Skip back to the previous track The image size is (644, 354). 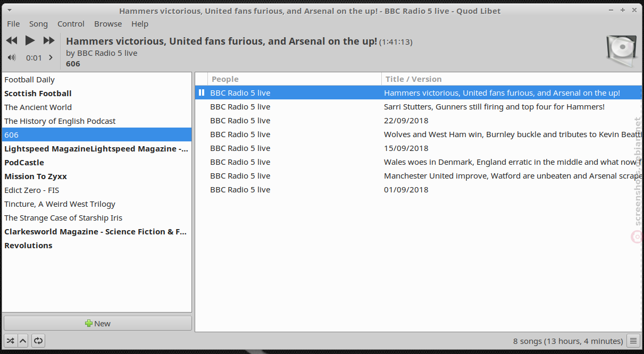tap(12, 40)
